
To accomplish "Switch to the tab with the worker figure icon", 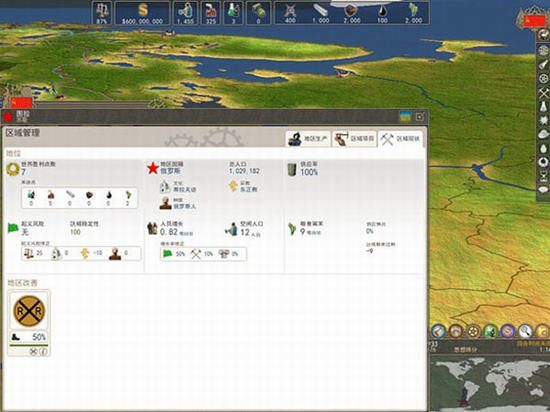I will 308,139.
